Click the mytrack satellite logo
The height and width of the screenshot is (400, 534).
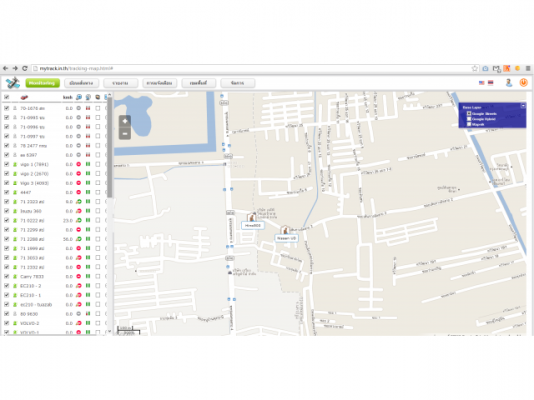tap(13, 83)
